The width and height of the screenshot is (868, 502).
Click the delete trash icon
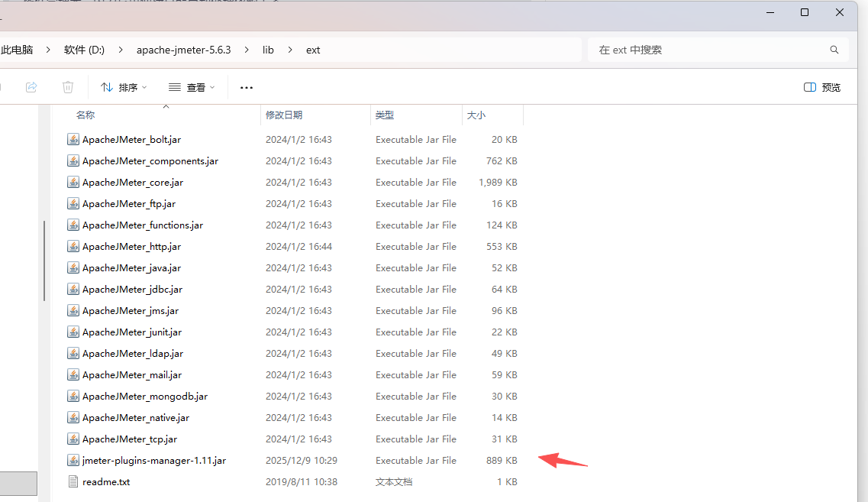click(x=67, y=87)
